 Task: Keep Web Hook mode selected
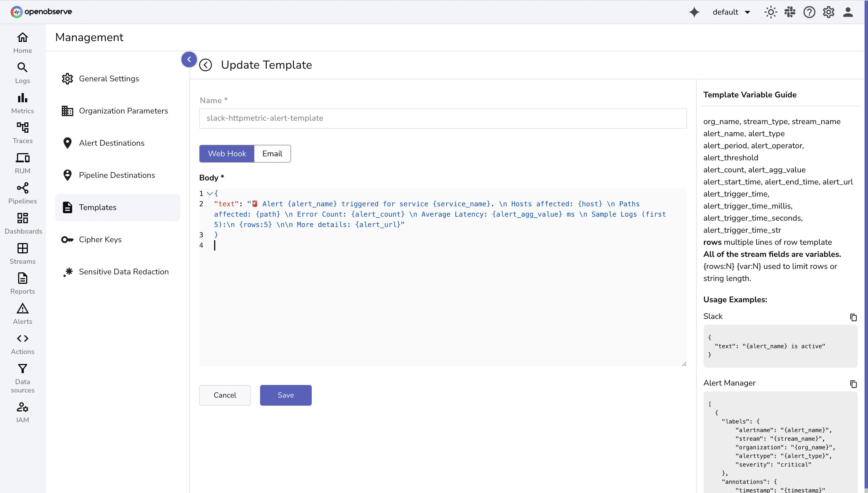[226, 153]
